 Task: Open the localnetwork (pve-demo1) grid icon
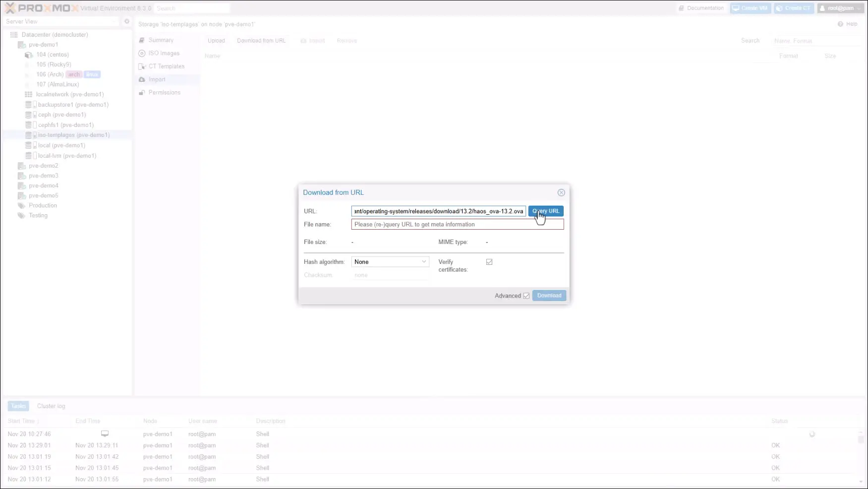[x=29, y=94]
